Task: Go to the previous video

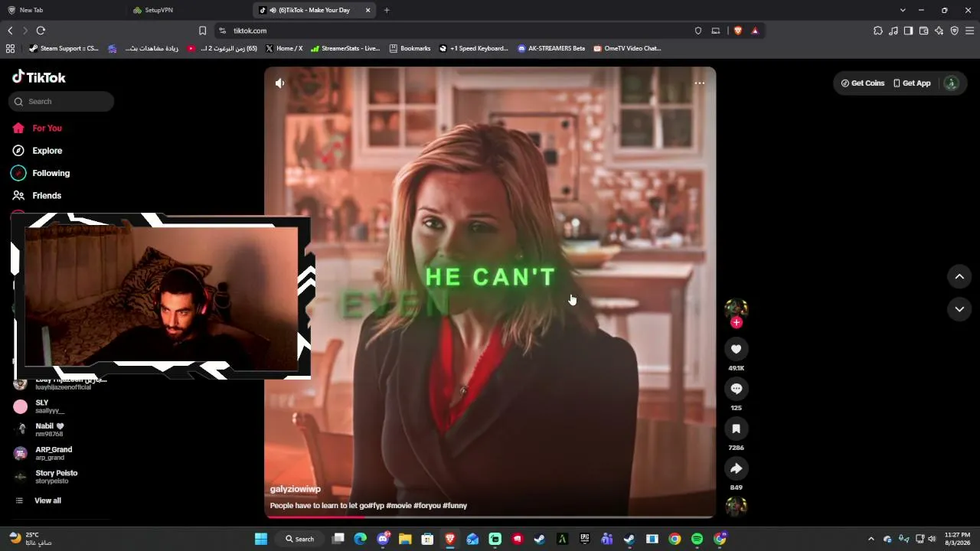Action: (959, 276)
